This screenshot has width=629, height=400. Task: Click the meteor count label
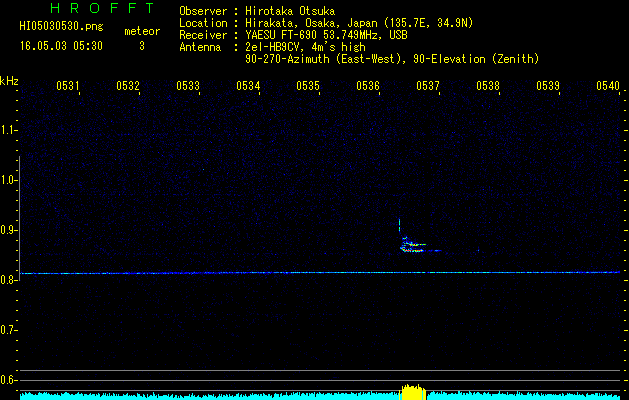tap(142, 31)
